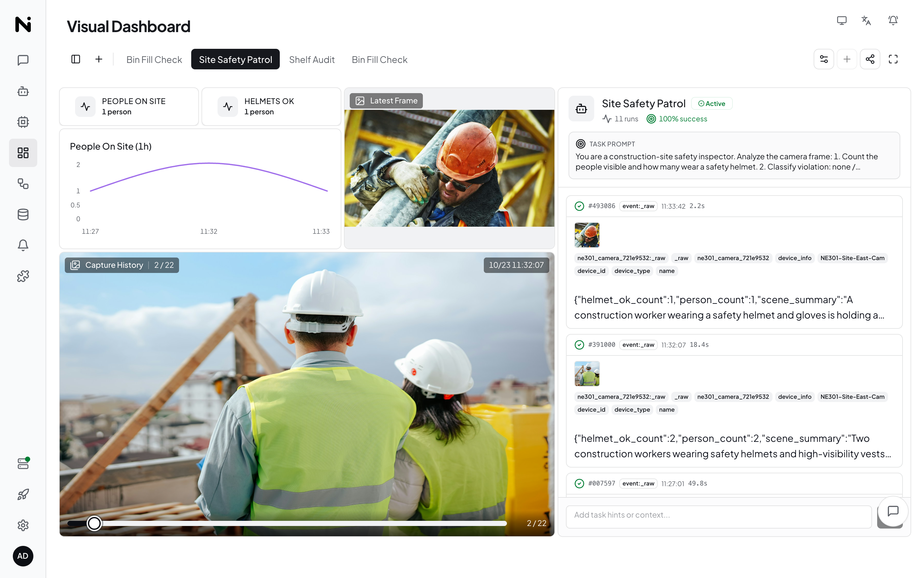
Task: Click the floating chat bubble button
Action: click(x=893, y=511)
